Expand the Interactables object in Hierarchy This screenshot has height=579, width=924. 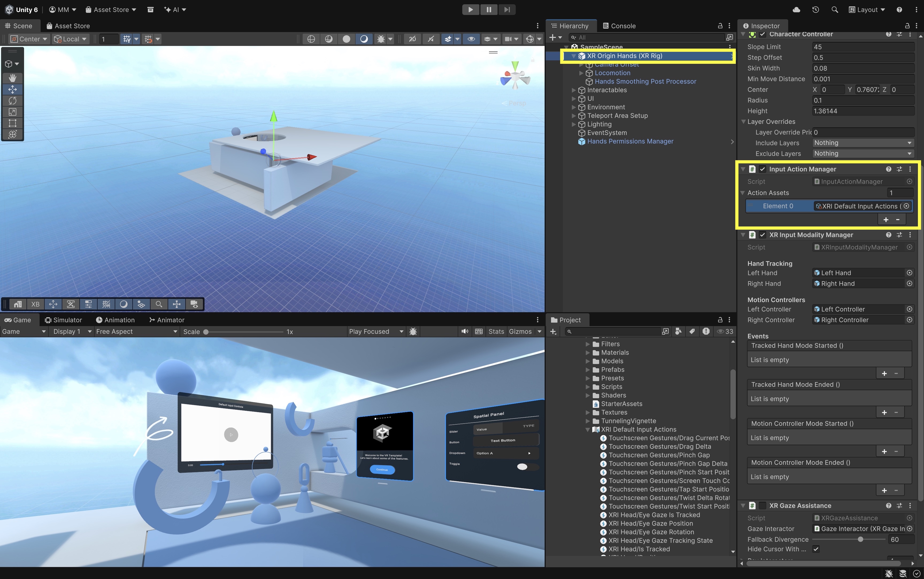(x=574, y=90)
